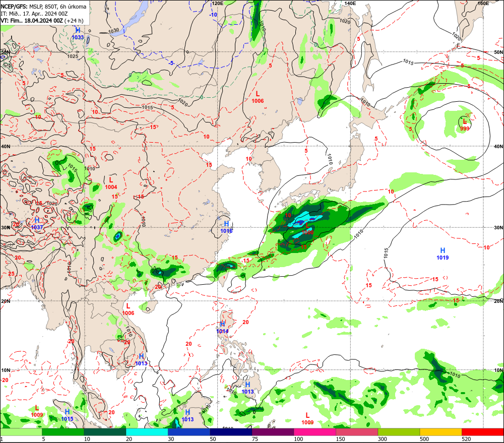
Task: Click the legend value label 300
Action: (x=382, y=439)
